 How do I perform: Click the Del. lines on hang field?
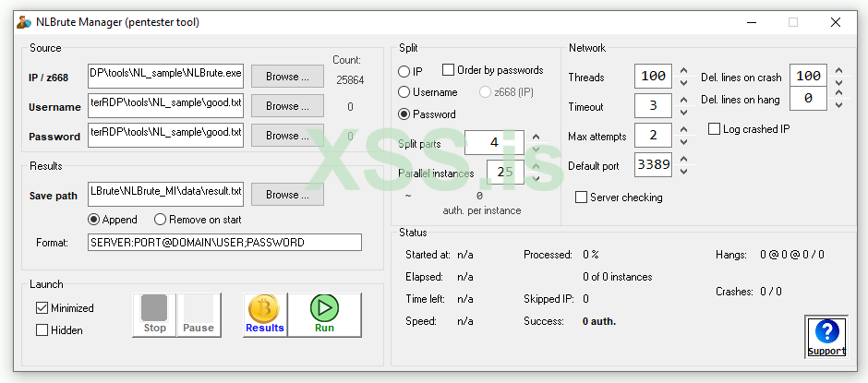point(809,99)
